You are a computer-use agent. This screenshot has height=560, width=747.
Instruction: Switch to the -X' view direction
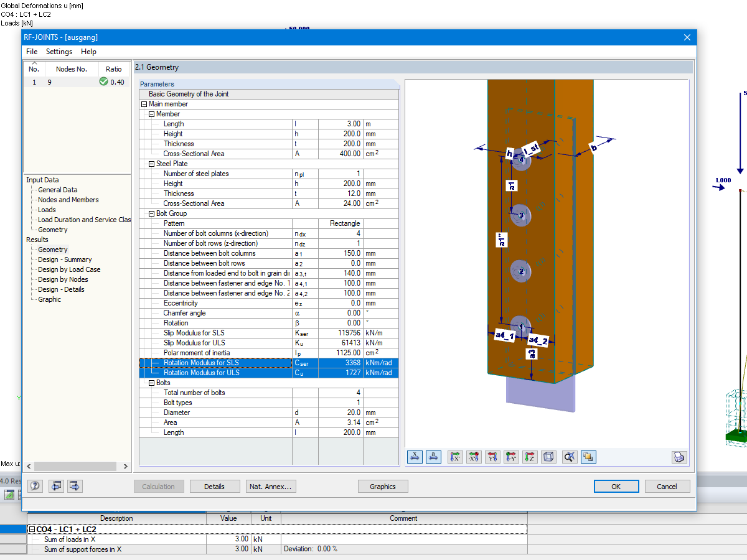point(474,457)
